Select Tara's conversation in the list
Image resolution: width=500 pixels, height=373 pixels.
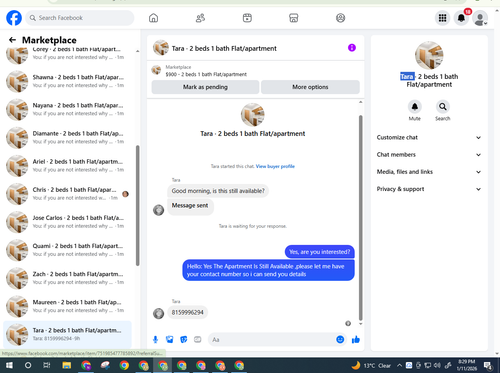(x=68, y=334)
